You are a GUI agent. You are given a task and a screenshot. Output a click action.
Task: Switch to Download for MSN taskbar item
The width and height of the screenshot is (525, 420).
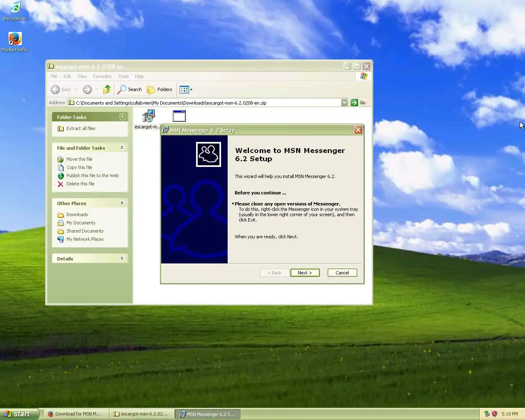[x=75, y=414]
